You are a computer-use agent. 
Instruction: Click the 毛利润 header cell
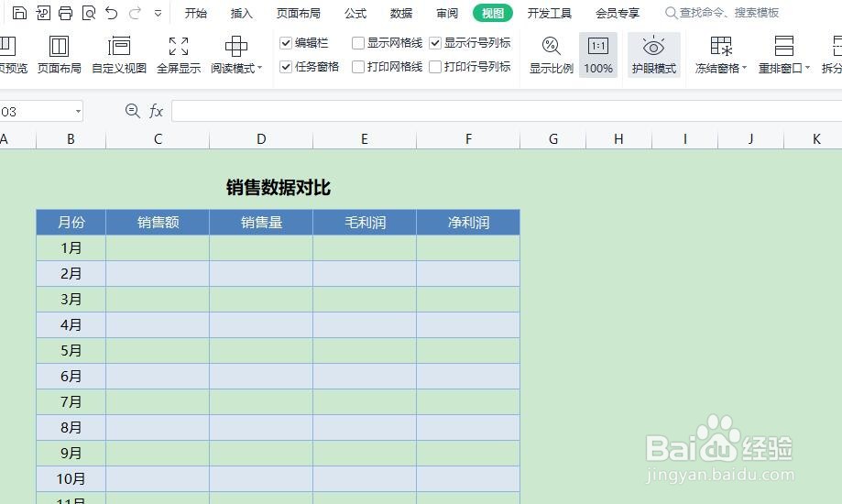click(x=365, y=223)
